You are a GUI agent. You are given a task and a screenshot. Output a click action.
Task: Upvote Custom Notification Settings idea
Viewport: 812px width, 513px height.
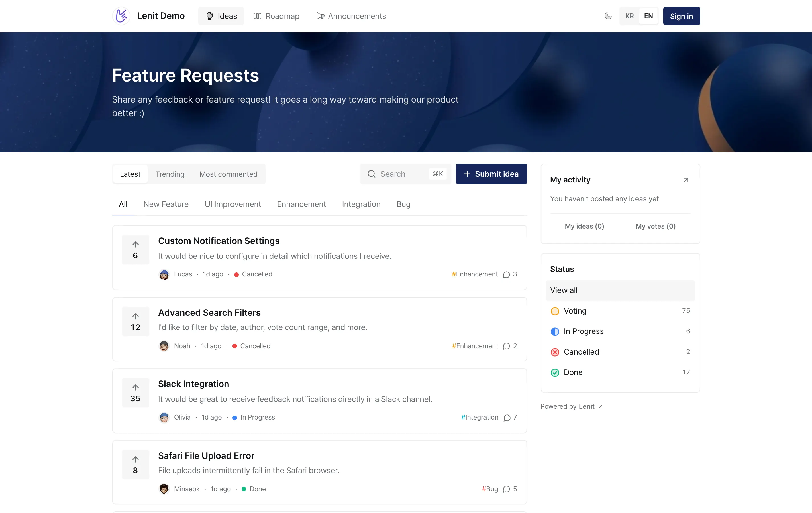coord(135,250)
